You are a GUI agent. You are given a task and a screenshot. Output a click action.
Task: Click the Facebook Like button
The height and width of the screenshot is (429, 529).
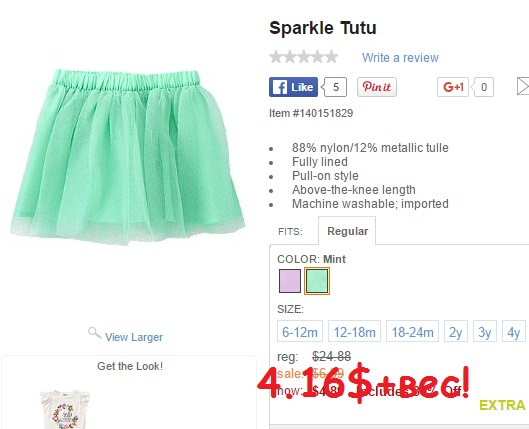point(293,87)
